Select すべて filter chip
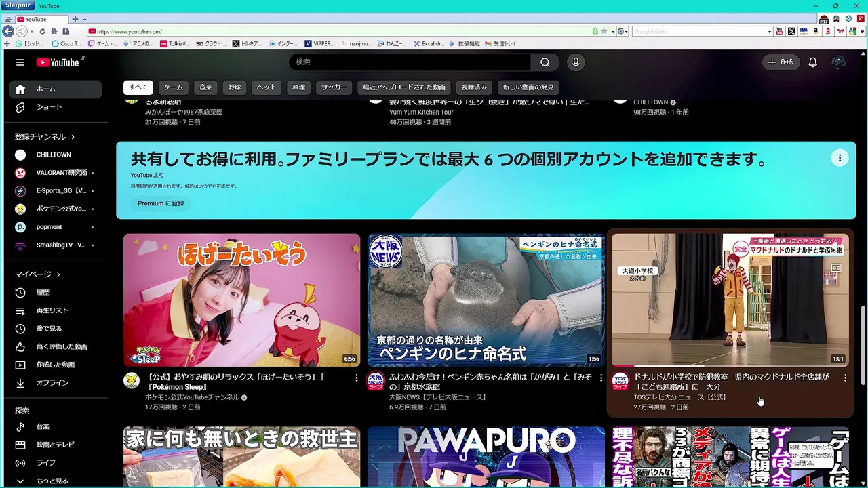This screenshot has height=488, width=868. pyautogui.click(x=138, y=87)
